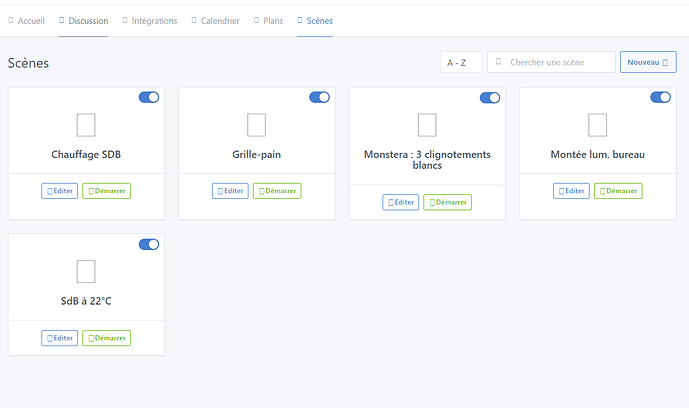Disable the Chauffage SDB scene toggle
The image size is (689, 408).
[149, 97]
